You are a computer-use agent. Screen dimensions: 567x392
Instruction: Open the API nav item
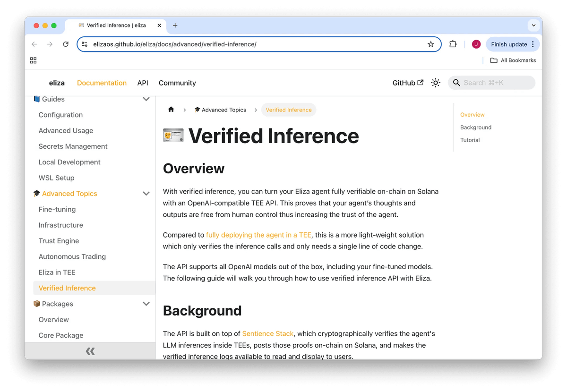pyautogui.click(x=143, y=83)
